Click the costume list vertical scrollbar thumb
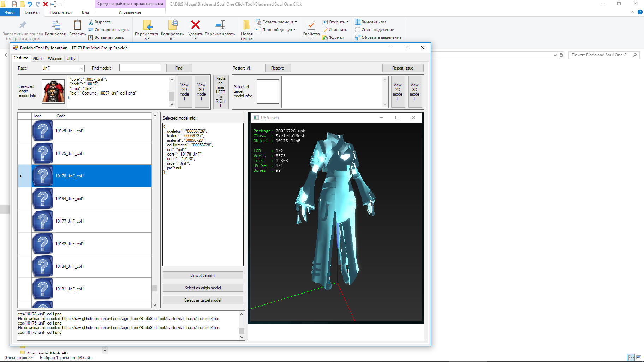The height and width of the screenshot is (362, 644). pos(155,288)
